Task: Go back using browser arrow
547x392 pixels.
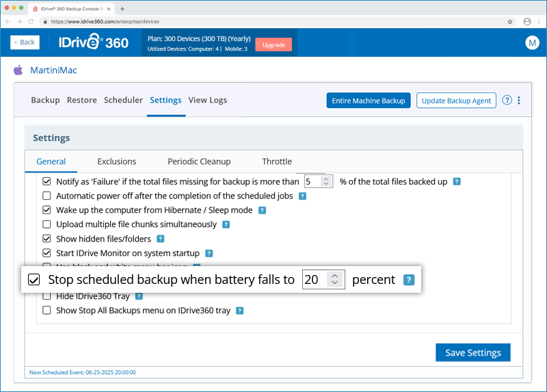Action: pyautogui.click(x=8, y=22)
